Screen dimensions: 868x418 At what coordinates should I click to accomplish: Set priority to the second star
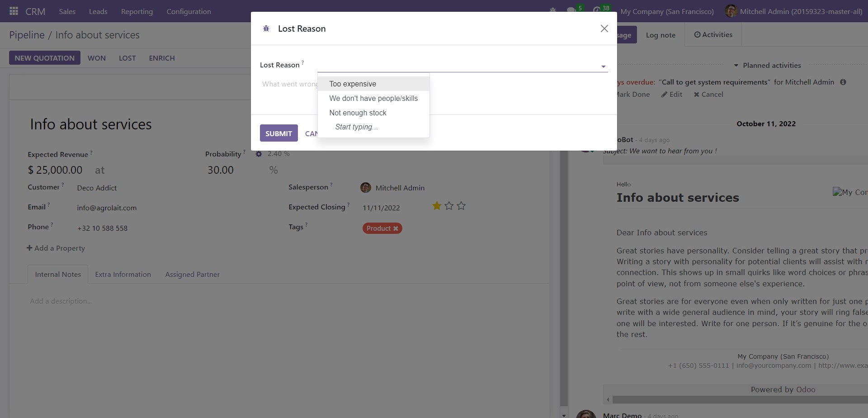click(449, 206)
